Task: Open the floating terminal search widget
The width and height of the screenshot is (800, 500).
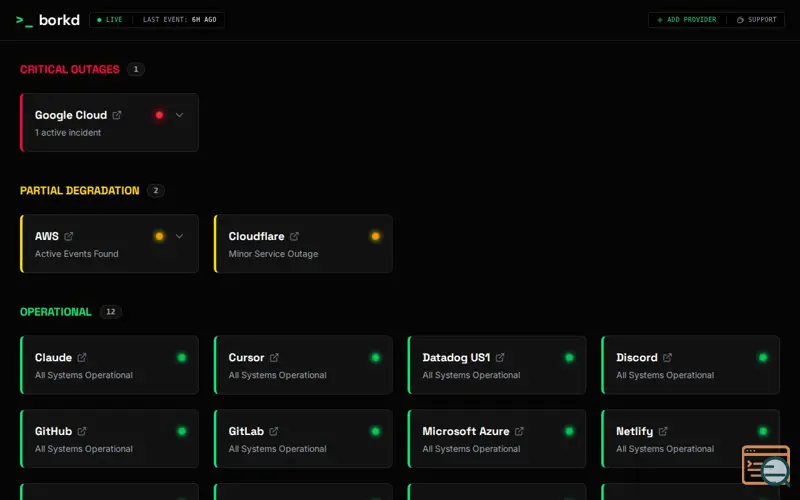Action: pos(766,465)
